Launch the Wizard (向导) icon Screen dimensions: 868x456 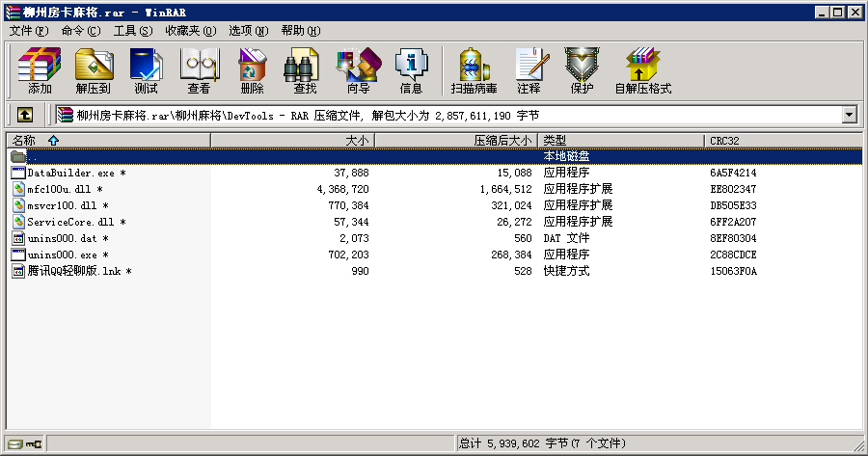coord(358,71)
